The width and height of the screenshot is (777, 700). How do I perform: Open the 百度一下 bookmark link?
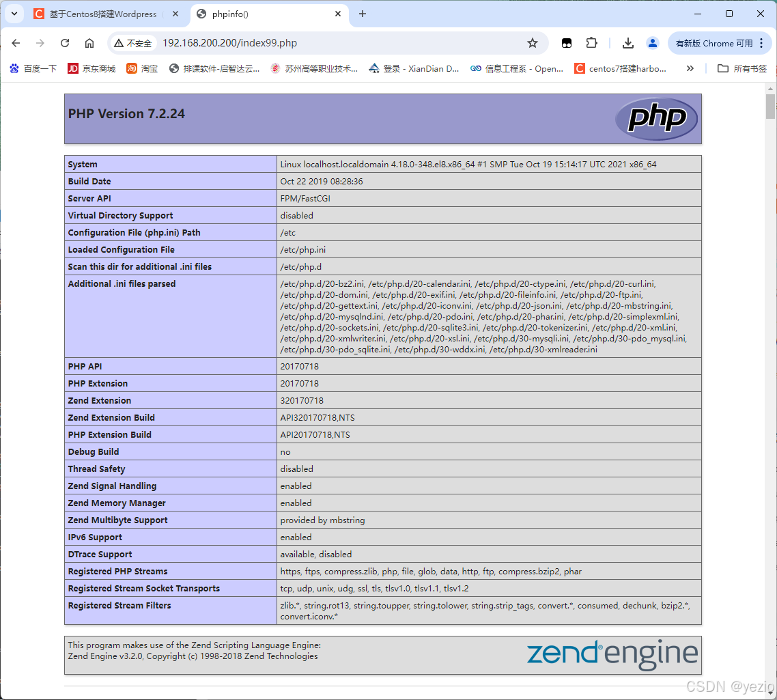pos(33,68)
